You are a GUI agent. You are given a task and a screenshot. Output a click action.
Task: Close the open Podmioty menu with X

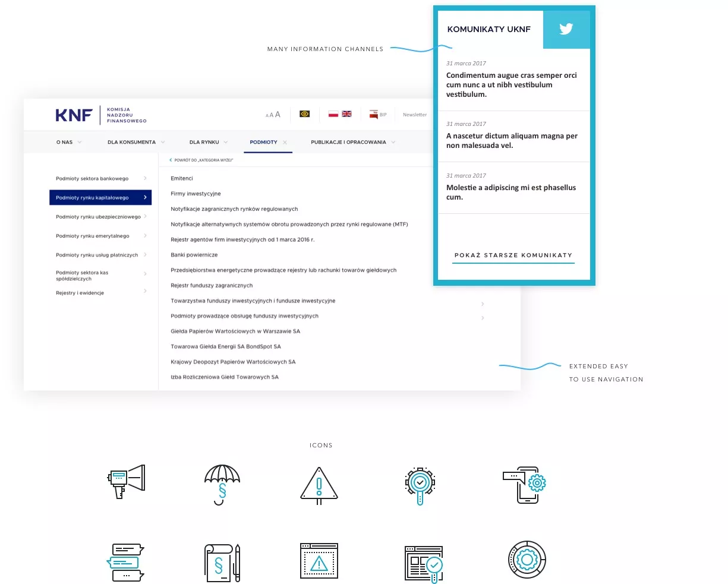click(285, 143)
